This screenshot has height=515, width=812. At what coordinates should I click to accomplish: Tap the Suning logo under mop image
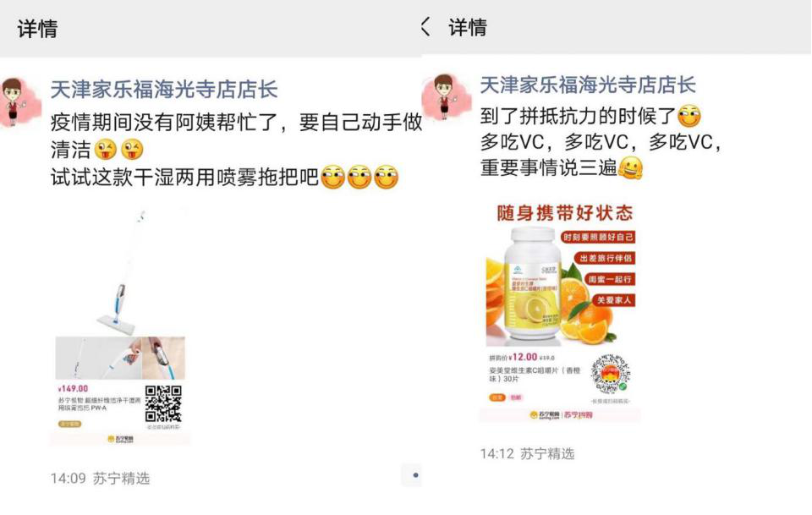[x=120, y=439]
